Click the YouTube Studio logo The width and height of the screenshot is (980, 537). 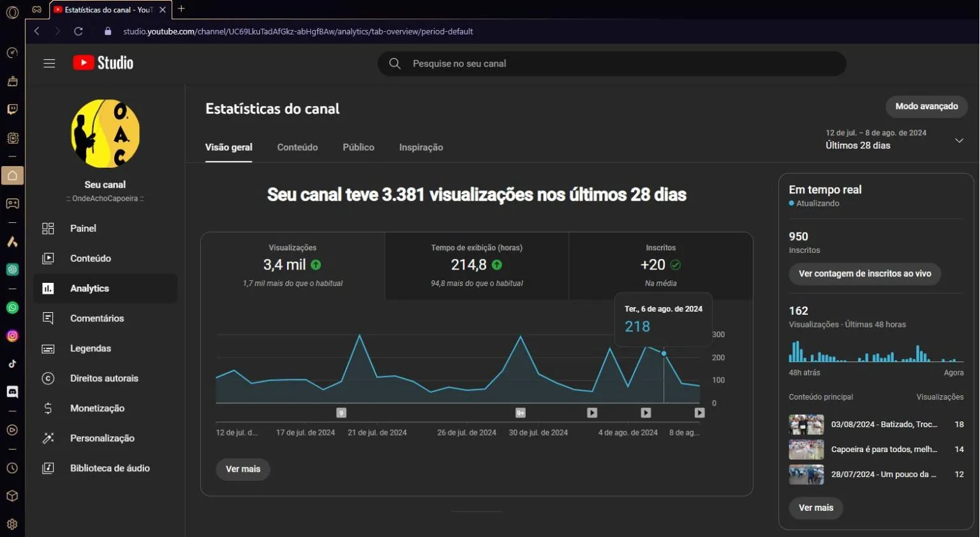103,63
